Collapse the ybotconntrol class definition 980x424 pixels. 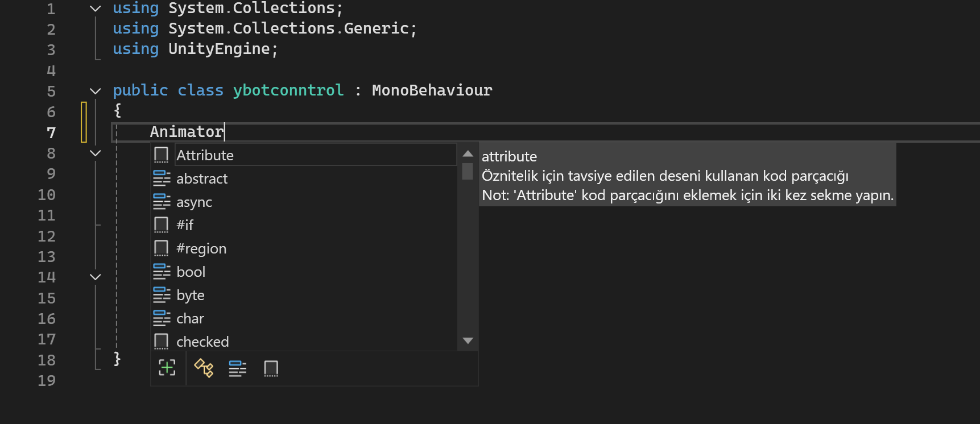coord(96,91)
